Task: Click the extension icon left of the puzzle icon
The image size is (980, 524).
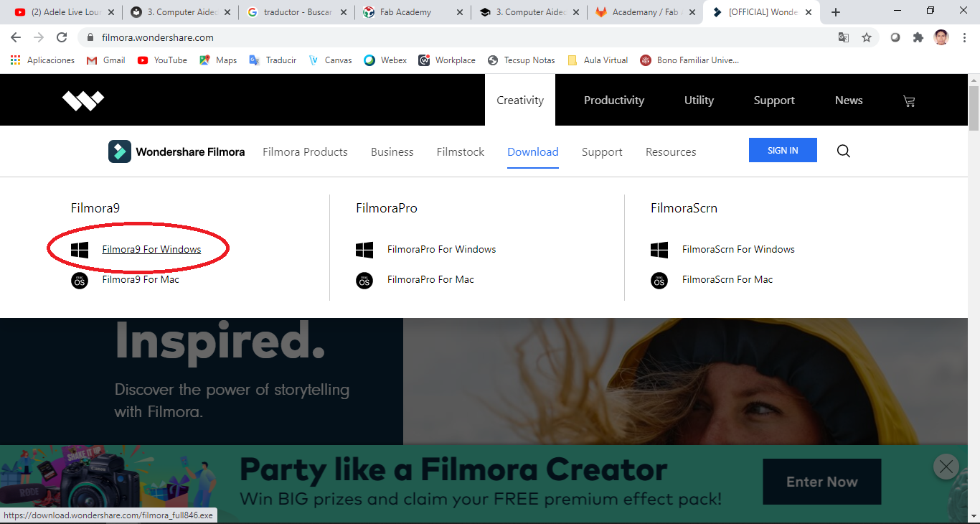Action: [895, 37]
